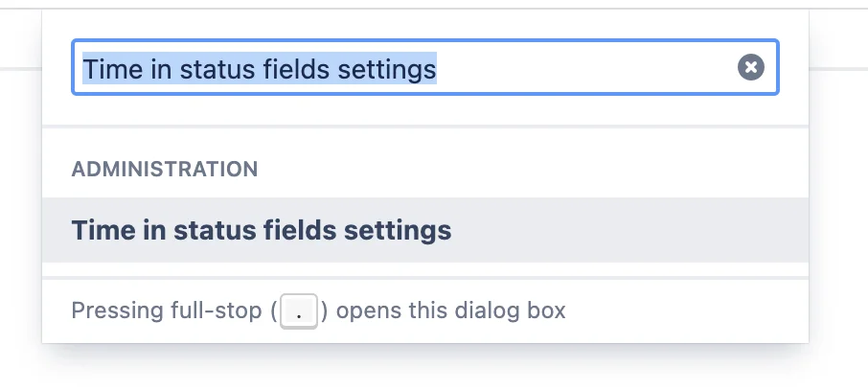
Task: Click the grey circular clear button
Action: tap(751, 68)
